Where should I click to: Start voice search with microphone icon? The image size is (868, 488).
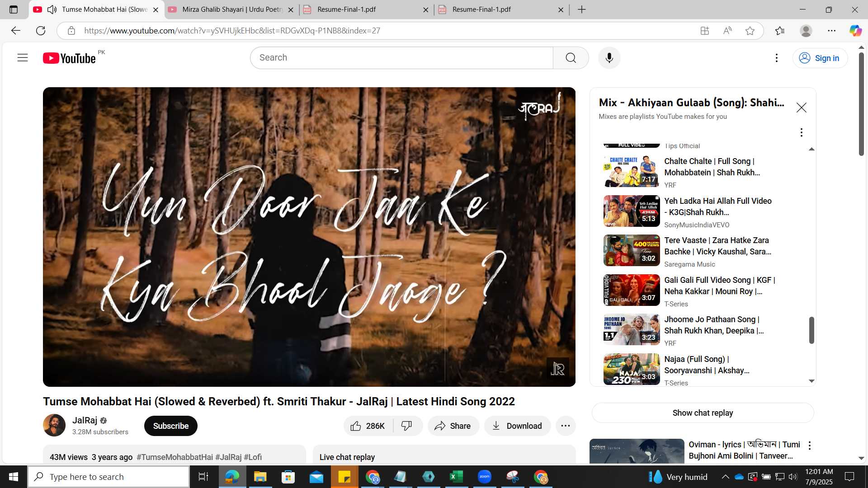coord(609,58)
